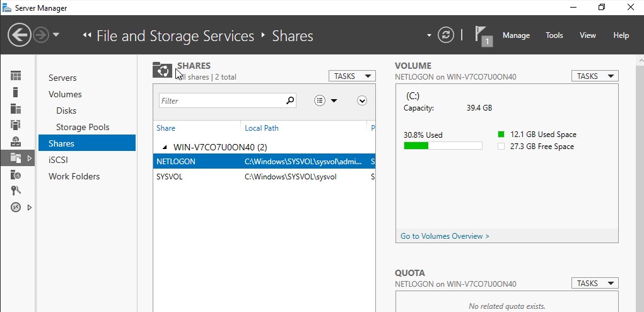
Task: Click the Server Manager title bar icon
Action: 6,8
